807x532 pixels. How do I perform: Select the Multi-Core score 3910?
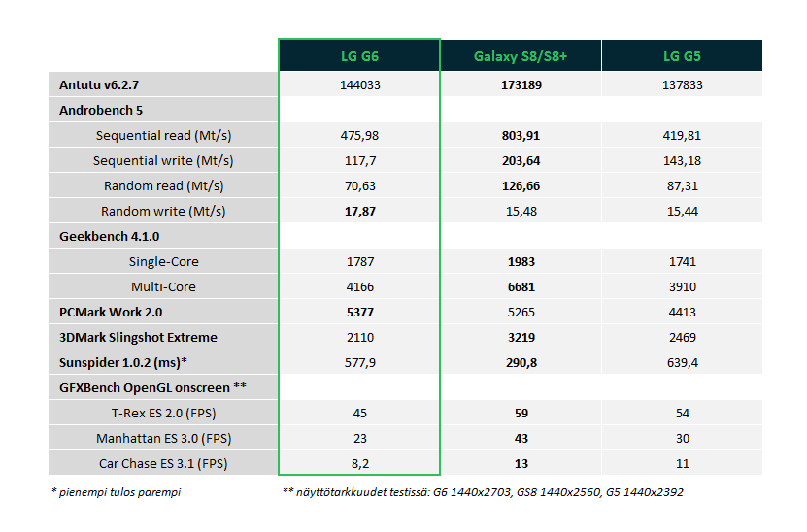pos(682,286)
